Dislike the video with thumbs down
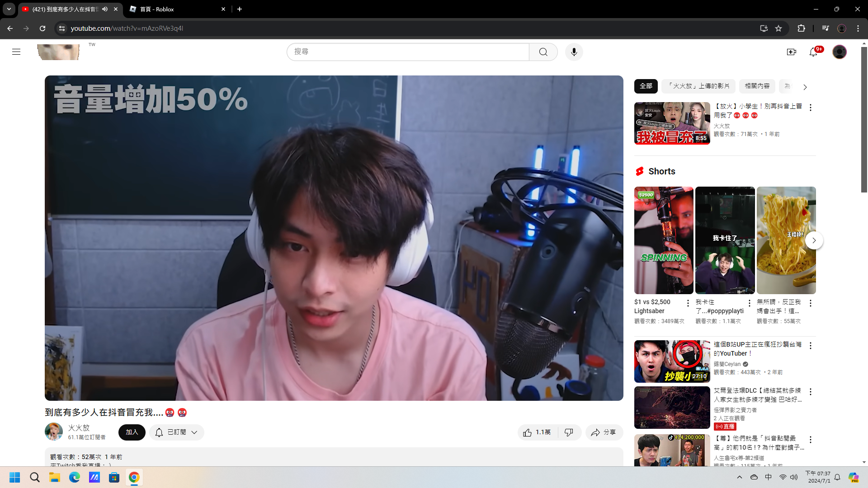The height and width of the screenshot is (488, 868). (569, 432)
